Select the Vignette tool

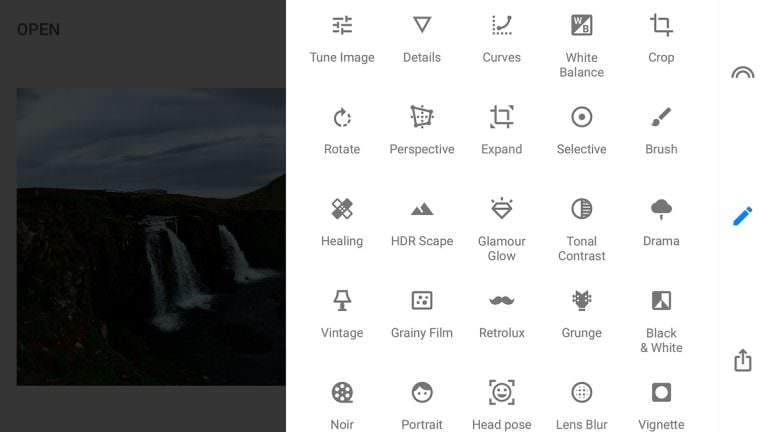click(x=661, y=406)
